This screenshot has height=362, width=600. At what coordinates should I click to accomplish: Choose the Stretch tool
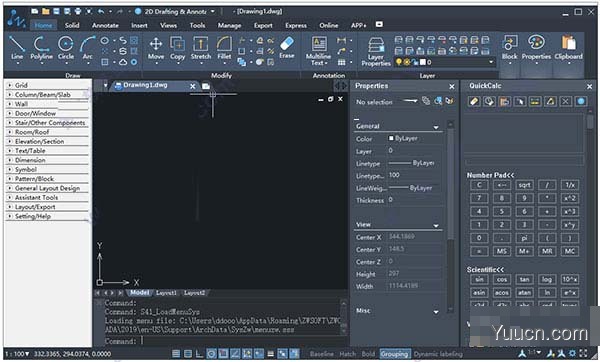tap(201, 48)
